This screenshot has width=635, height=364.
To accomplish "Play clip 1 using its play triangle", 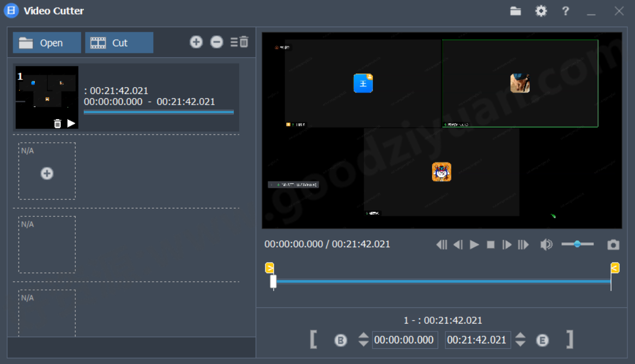I will (x=71, y=124).
